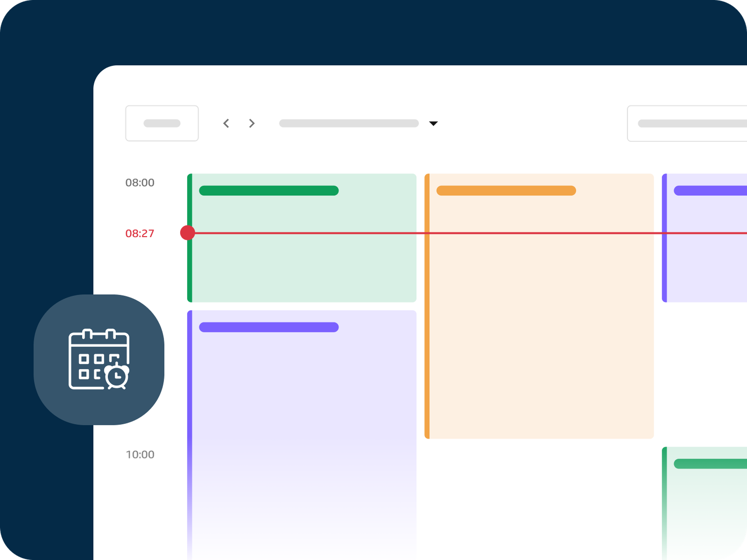Image resolution: width=747 pixels, height=560 pixels.
Task: Click the 08:00 time label
Action: (x=139, y=182)
